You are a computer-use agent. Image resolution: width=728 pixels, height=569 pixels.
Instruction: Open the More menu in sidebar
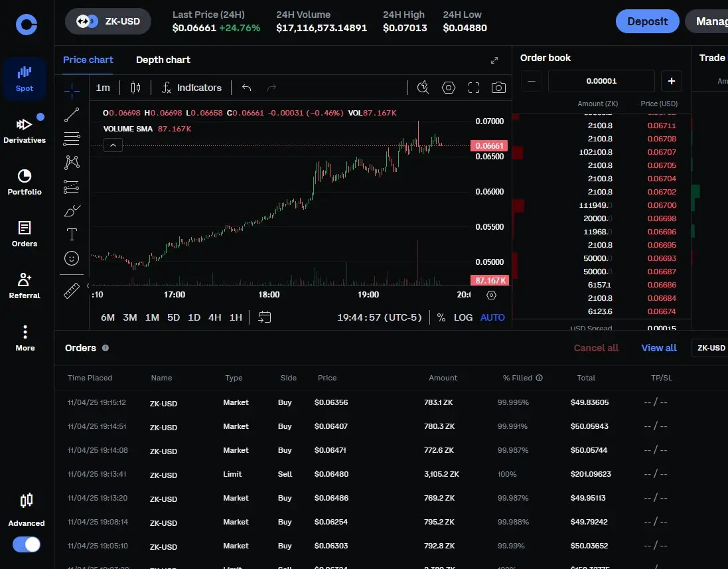[25, 338]
